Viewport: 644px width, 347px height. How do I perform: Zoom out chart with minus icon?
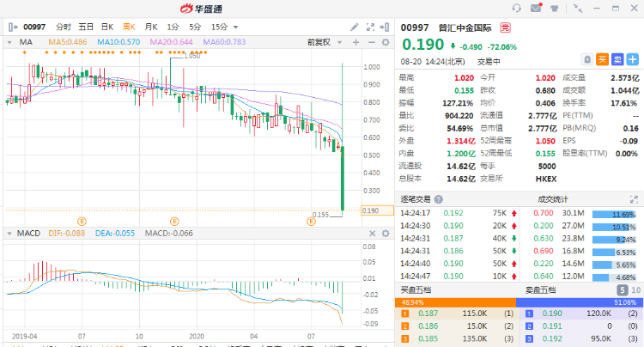pyautogui.click(x=371, y=42)
